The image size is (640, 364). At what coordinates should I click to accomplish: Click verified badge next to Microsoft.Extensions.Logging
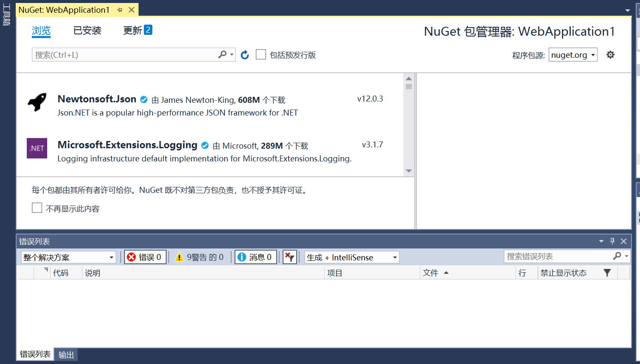coord(205,145)
